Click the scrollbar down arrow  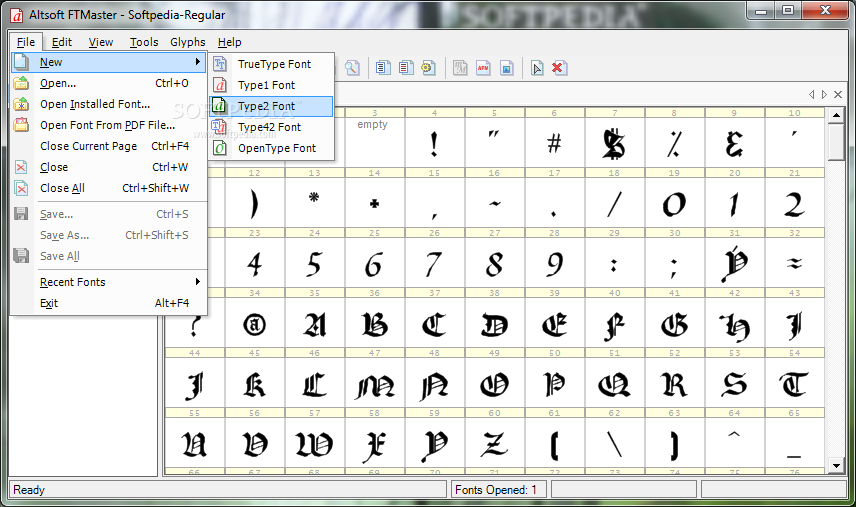click(x=836, y=466)
